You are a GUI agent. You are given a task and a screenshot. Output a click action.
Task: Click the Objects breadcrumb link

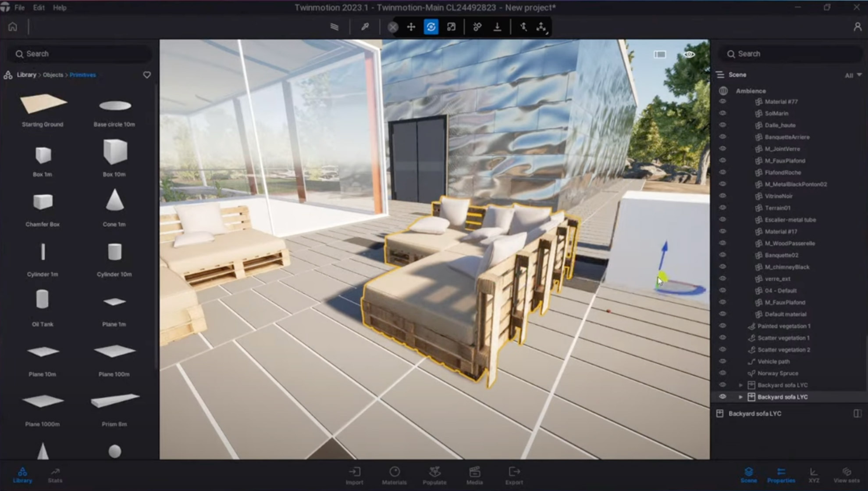[53, 75]
